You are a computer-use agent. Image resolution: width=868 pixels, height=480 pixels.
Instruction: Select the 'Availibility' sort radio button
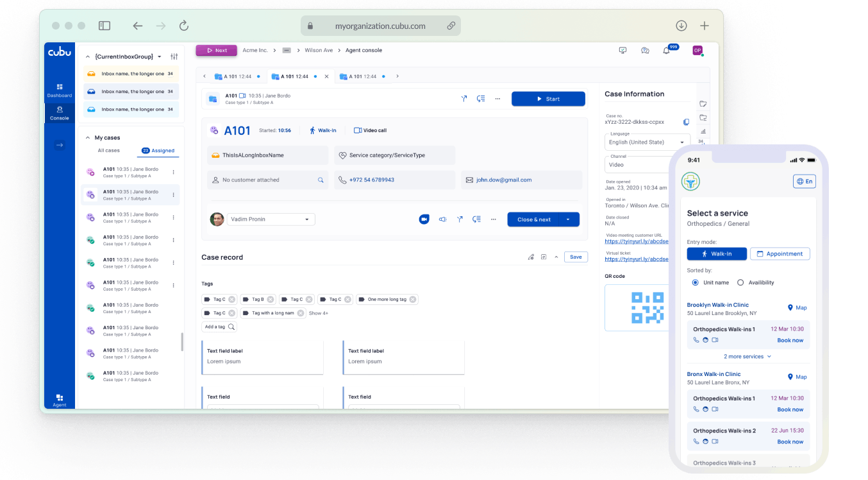[740, 282]
